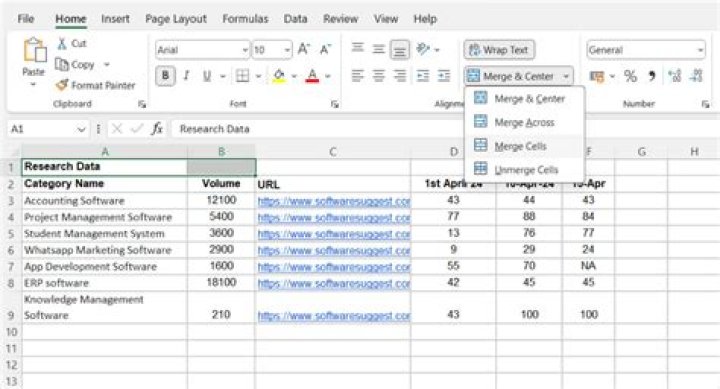Toggle Underline formatting
720x389 pixels.
coord(207,76)
